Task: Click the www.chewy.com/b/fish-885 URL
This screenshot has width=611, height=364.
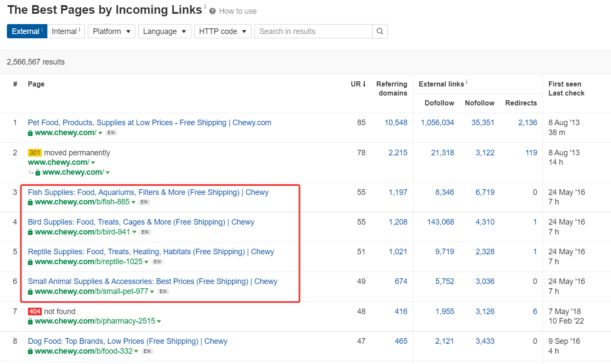Action: 82,202
